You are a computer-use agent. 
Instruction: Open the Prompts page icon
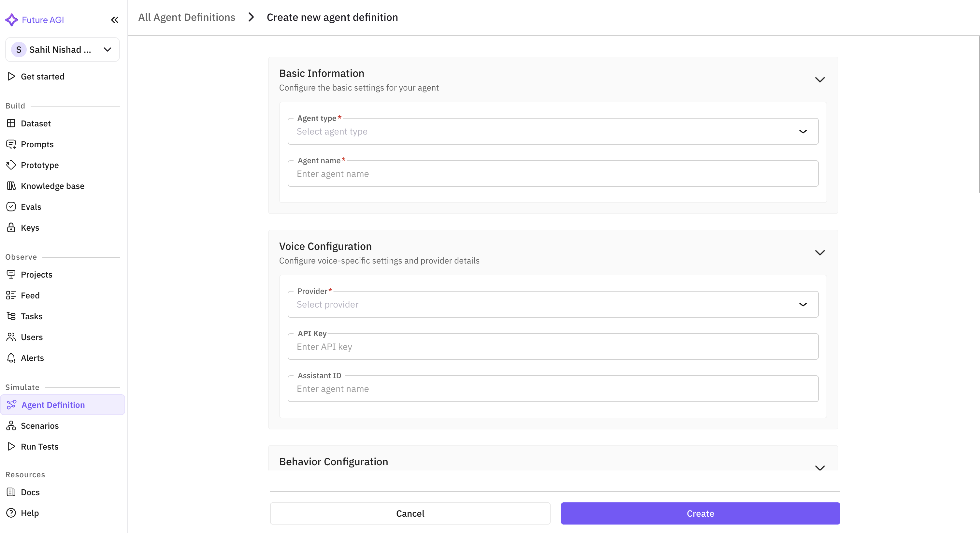pos(11,144)
